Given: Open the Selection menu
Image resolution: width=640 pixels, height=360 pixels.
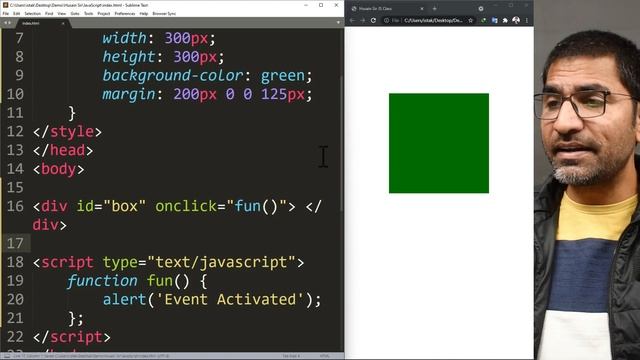Looking at the screenshot, I should (x=33, y=13).
